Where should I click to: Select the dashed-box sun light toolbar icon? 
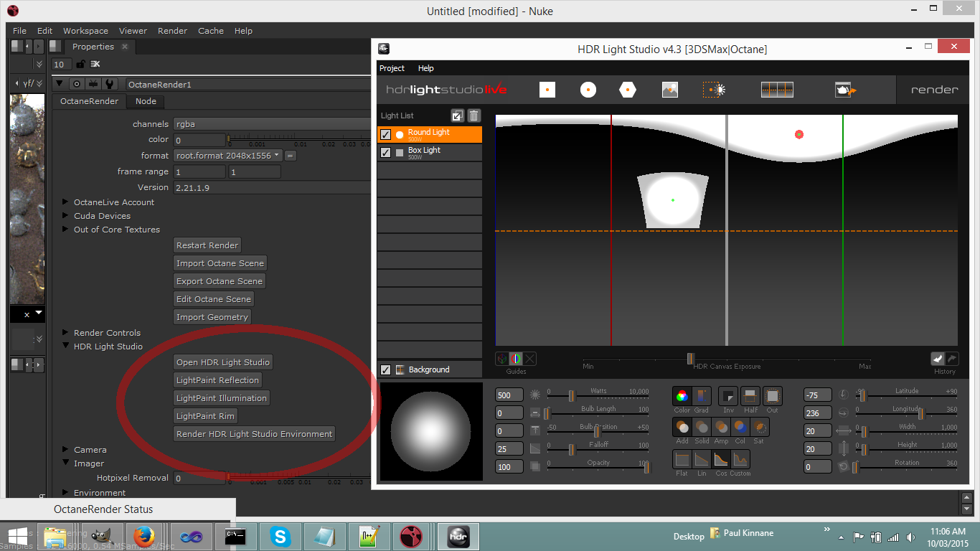point(714,90)
